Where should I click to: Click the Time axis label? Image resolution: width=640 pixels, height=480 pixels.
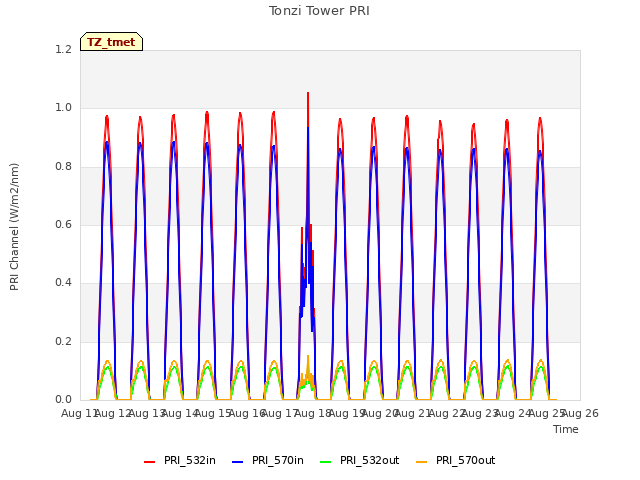[566, 429]
